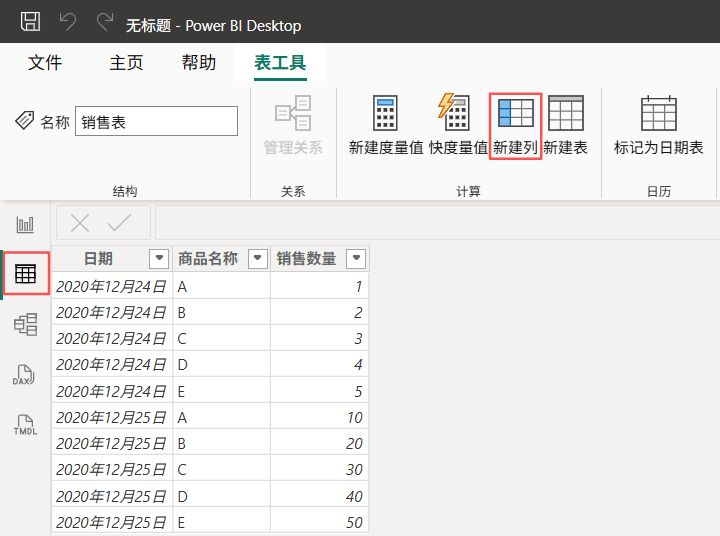
Task: Open Model view from left sidebar
Action: click(25, 324)
